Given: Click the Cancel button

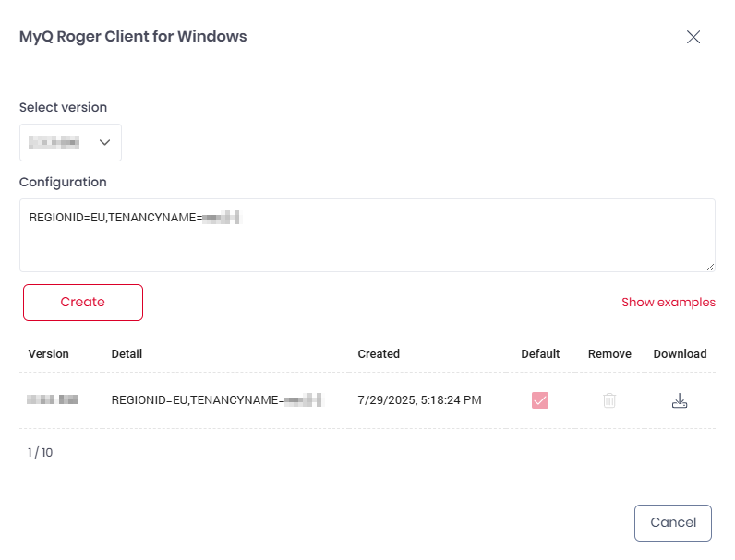Looking at the screenshot, I should click(672, 523).
